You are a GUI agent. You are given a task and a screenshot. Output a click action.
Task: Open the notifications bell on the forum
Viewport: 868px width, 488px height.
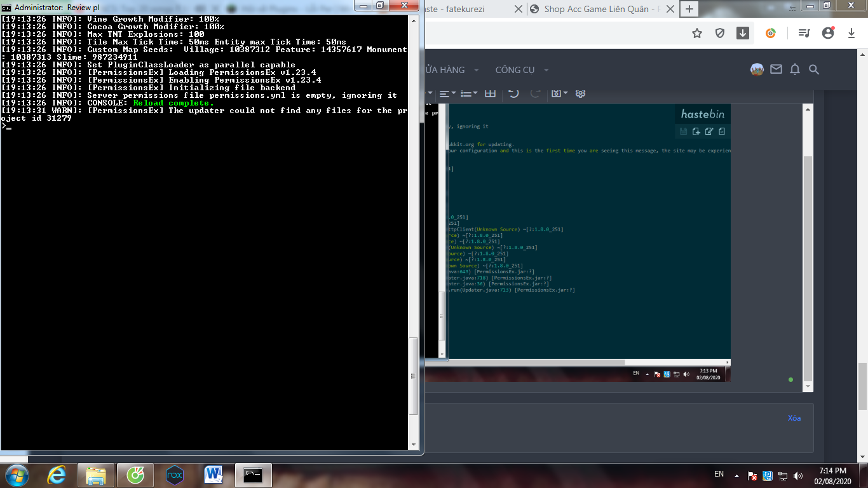pos(795,69)
